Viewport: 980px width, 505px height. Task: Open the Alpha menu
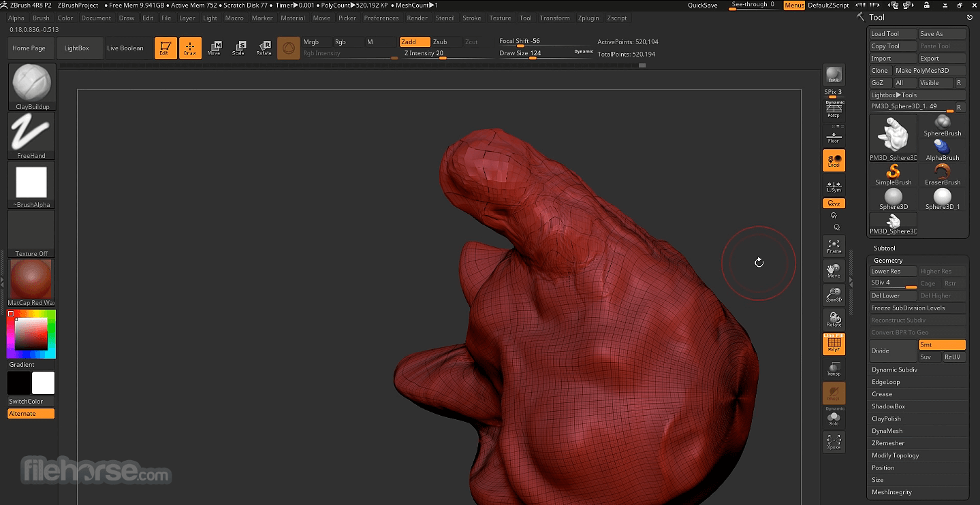coord(16,18)
